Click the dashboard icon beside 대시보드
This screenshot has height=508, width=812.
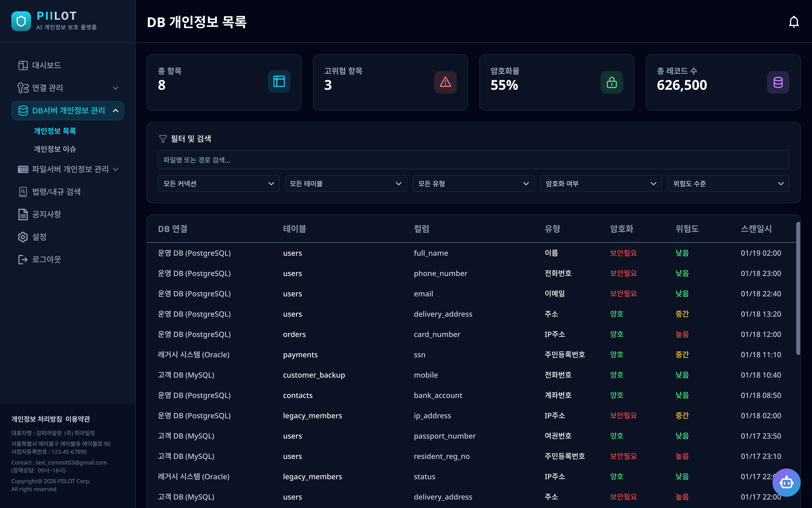(x=23, y=65)
